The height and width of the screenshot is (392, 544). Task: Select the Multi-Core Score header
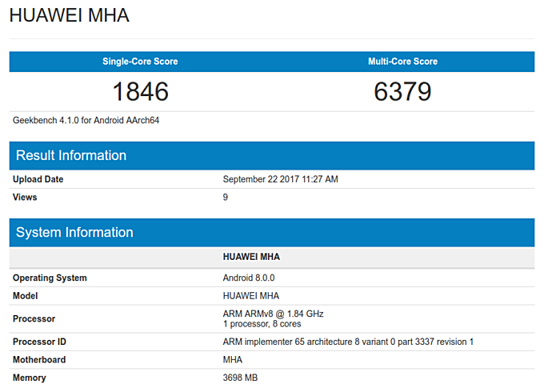point(402,62)
